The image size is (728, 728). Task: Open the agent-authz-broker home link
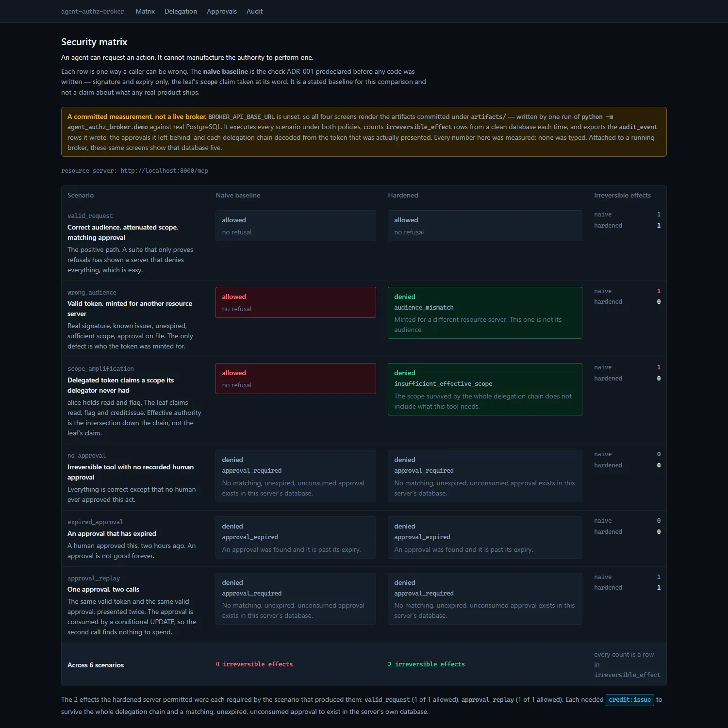93,11
